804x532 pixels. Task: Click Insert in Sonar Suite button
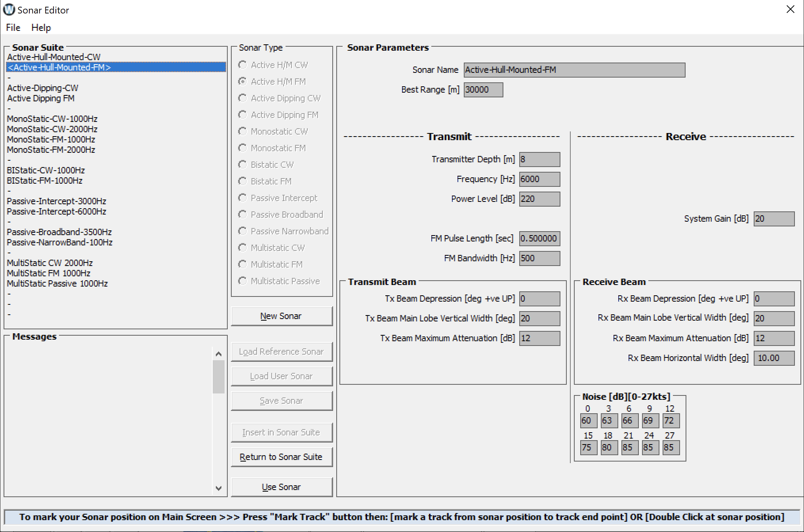pos(282,432)
